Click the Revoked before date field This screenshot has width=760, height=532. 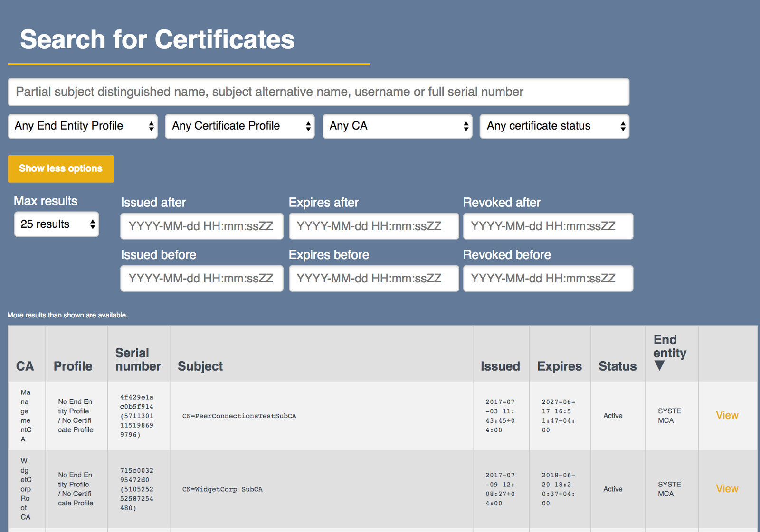point(548,278)
